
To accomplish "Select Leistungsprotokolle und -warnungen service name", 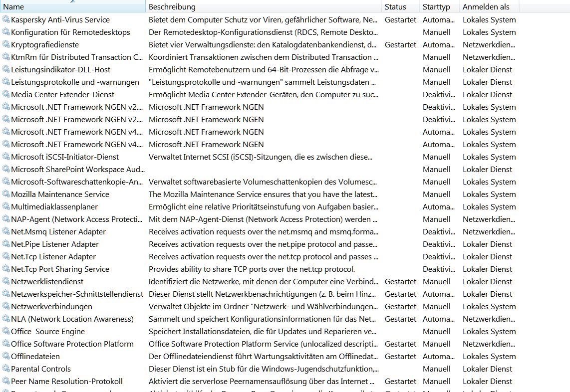I will click(75, 82).
